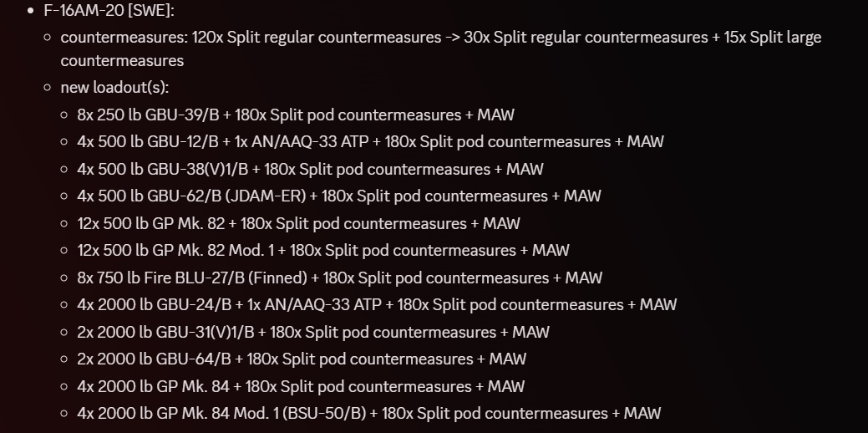868x433 pixels.
Task: Click the Fire BLU-27/B (Finned) loadout line
Action: pos(339,278)
